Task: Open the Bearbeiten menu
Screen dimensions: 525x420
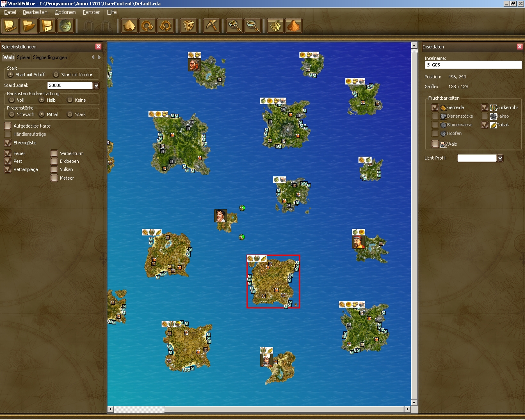Action: coord(35,12)
